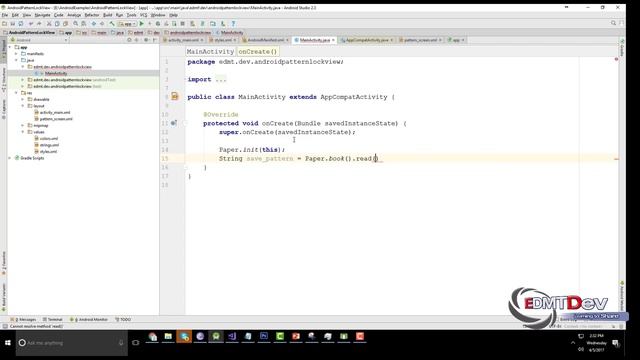This screenshot has width=640, height=360.
Task: Click the Windows Start button
Action: [8, 342]
